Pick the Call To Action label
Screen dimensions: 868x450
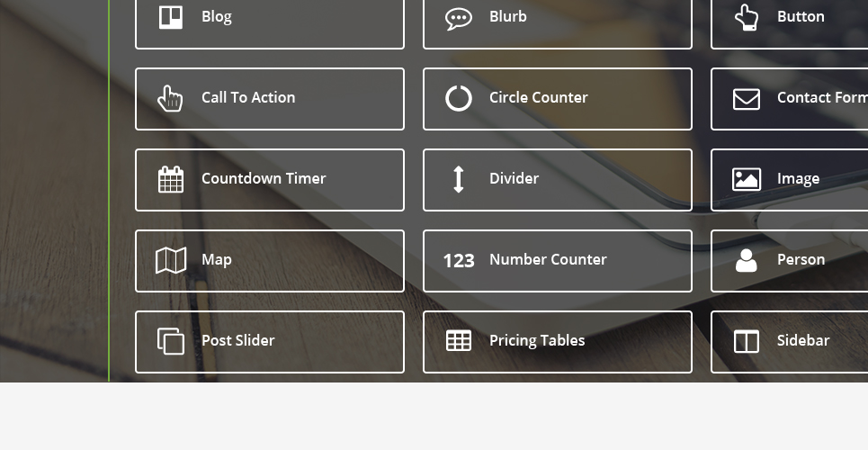click(x=248, y=97)
